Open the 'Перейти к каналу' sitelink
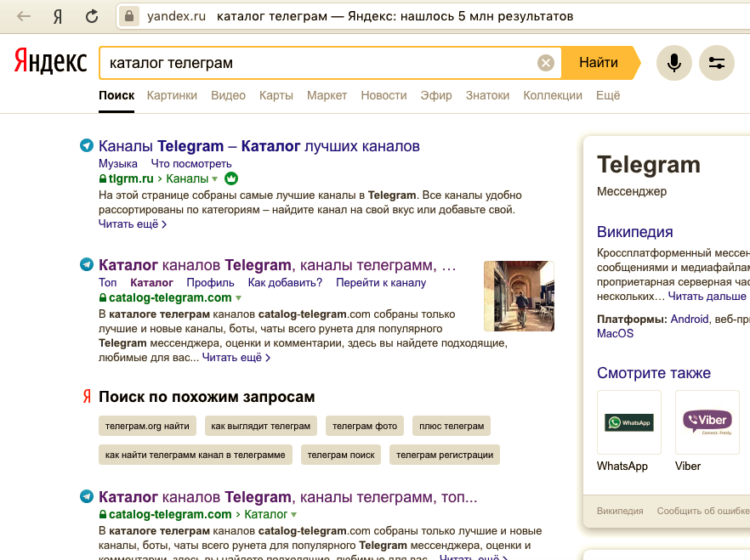The height and width of the screenshot is (560, 750). click(x=381, y=282)
